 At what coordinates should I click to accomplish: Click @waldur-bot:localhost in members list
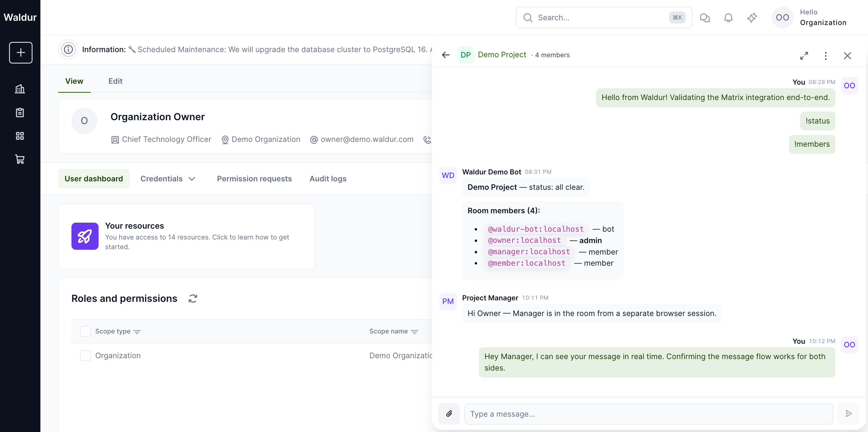(536, 229)
